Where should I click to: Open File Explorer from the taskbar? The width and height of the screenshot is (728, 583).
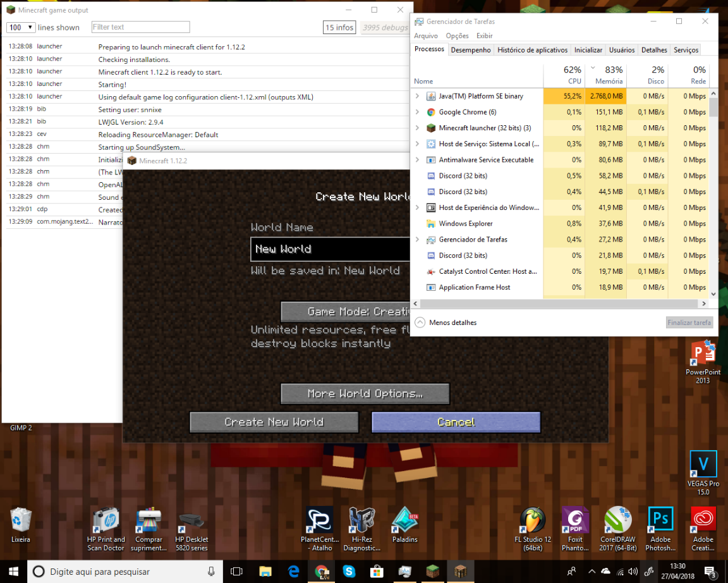(265, 572)
